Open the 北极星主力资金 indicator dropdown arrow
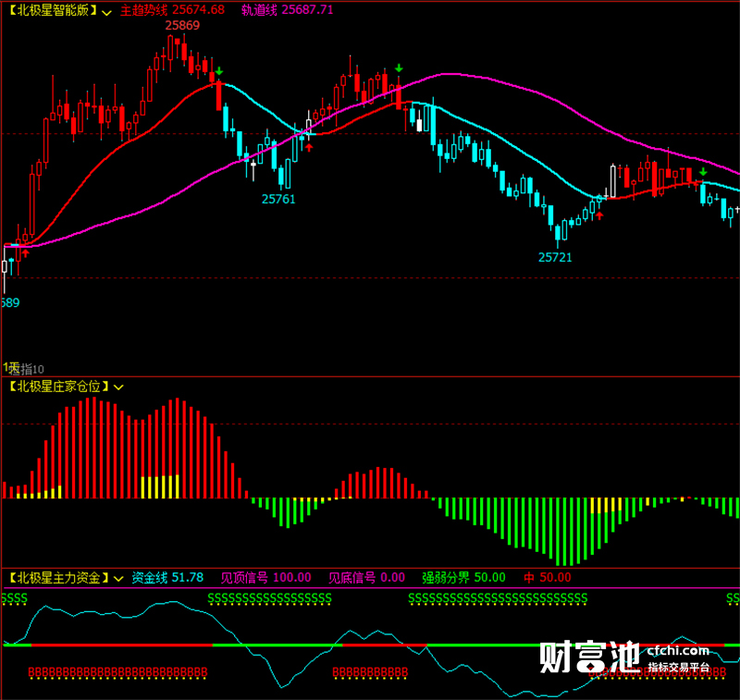The image size is (740, 700). (118, 578)
